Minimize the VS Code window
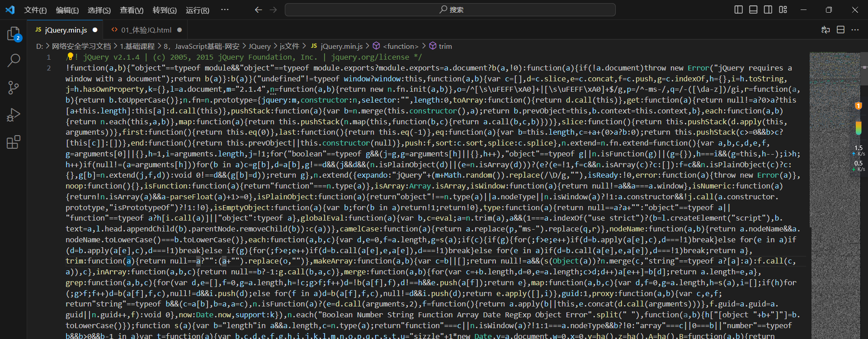The height and width of the screenshot is (339, 868). (x=803, y=9)
